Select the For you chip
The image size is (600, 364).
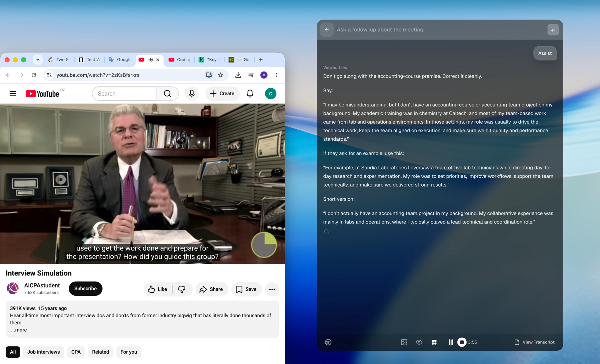[x=129, y=352]
